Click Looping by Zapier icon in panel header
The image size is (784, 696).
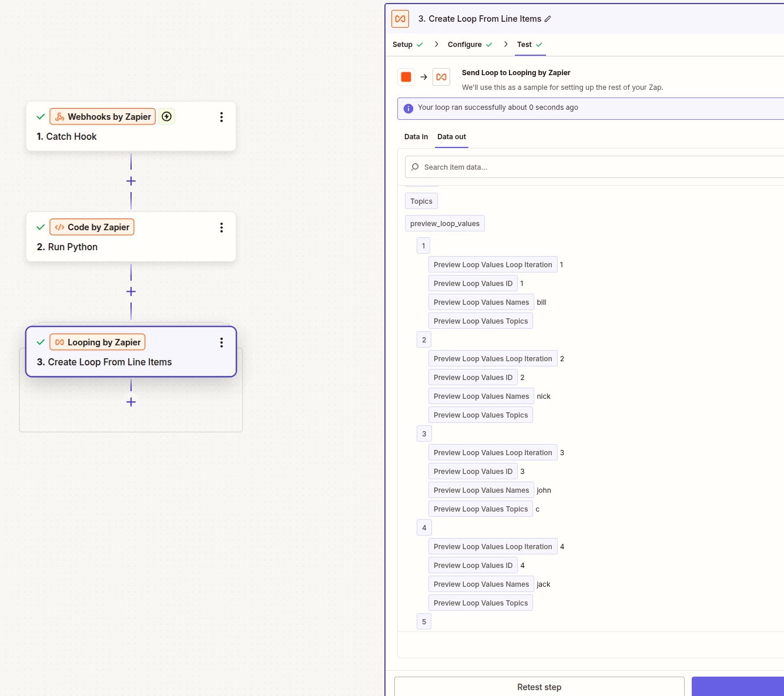[400, 19]
